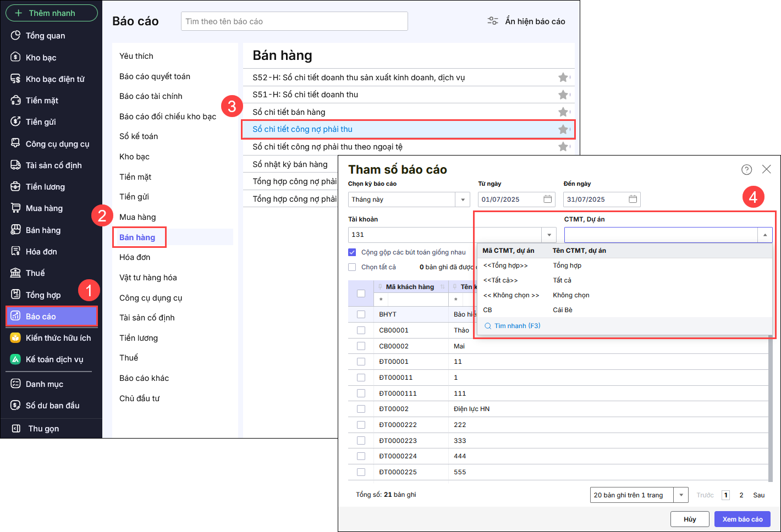Star the S51-H Sổ chi tiết doanh thu report

563,95
